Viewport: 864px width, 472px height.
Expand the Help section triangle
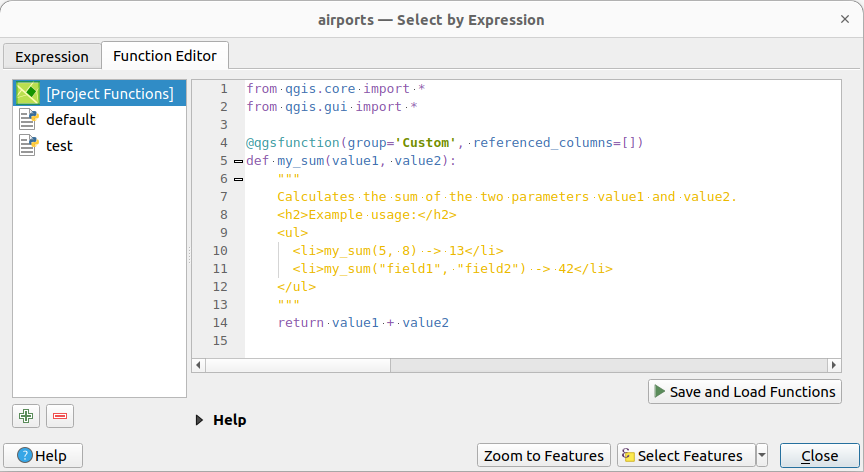pyautogui.click(x=199, y=420)
